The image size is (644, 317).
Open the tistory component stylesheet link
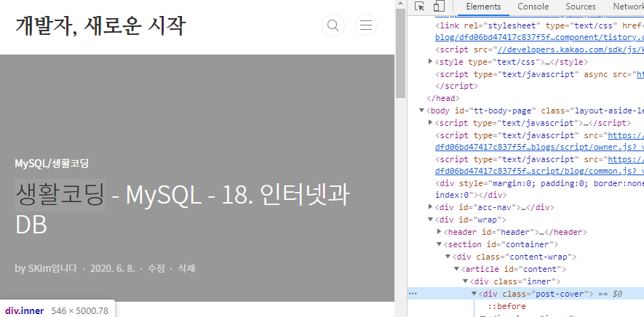[539, 37]
